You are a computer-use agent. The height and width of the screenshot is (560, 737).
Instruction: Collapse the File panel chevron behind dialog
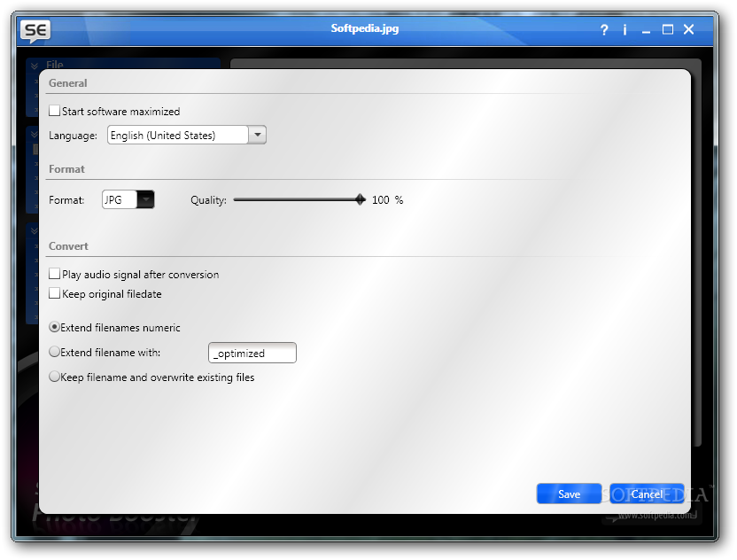tap(35, 66)
